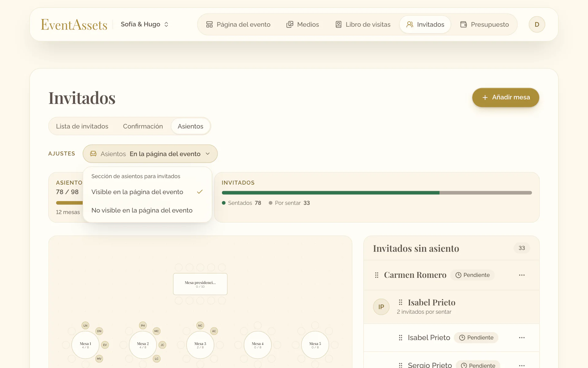Grab the drag handle for individual Isabel Prieto
The height and width of the screenshot is (368, 588).
[401, 338]
